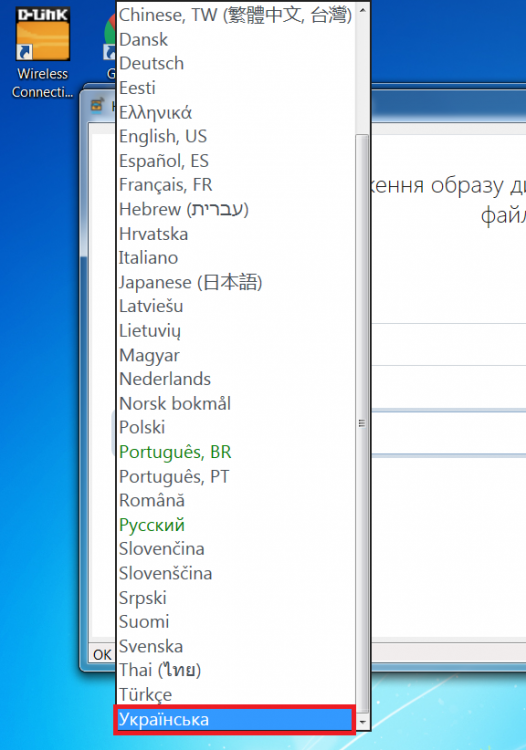Choose English, US from the list
This screenshot has height=750, width=526.
click(x=236, y=136)
